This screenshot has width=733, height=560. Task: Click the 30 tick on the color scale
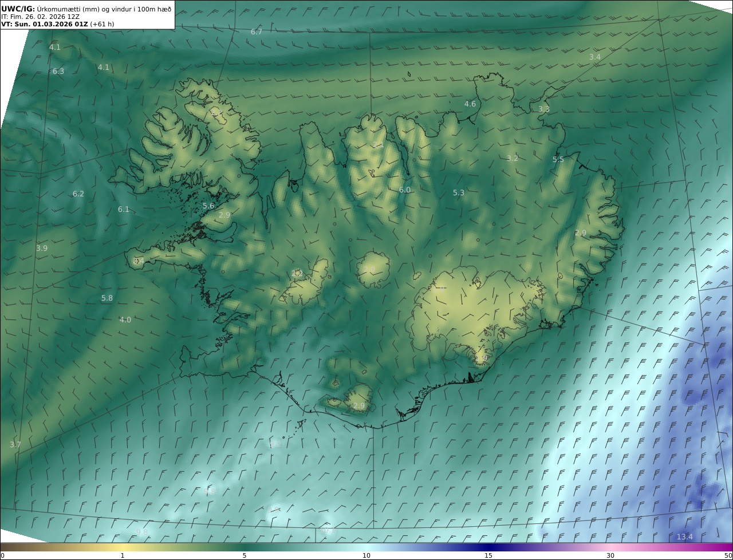(610, 556)
